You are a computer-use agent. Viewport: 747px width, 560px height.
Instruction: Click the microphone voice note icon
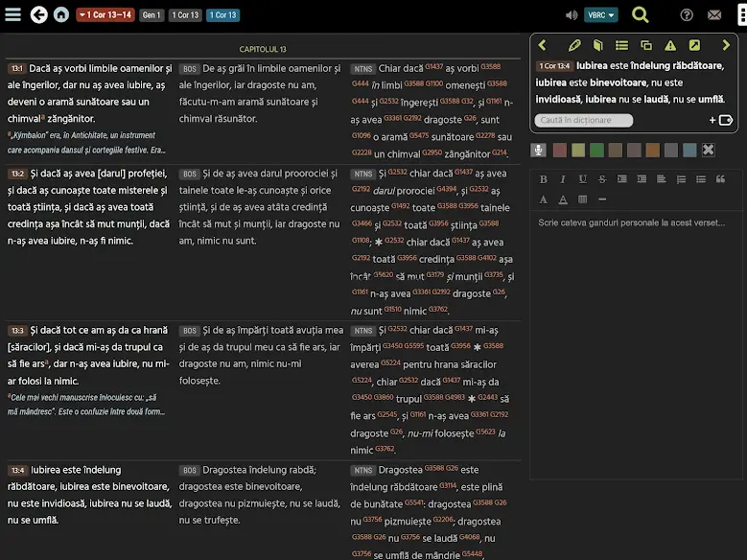pyautogui.click(x=539, y=150)
